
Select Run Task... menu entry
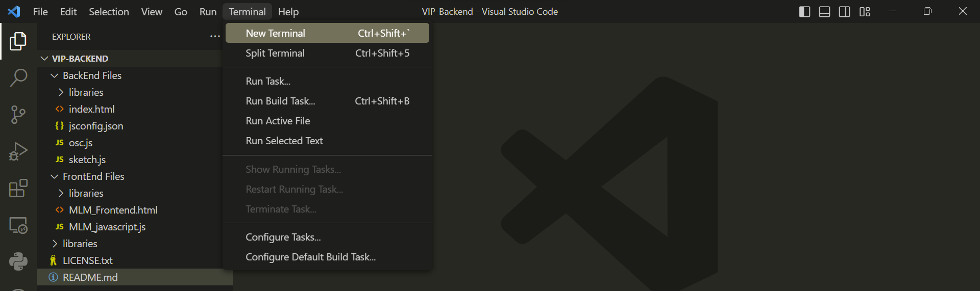(327, 81)
